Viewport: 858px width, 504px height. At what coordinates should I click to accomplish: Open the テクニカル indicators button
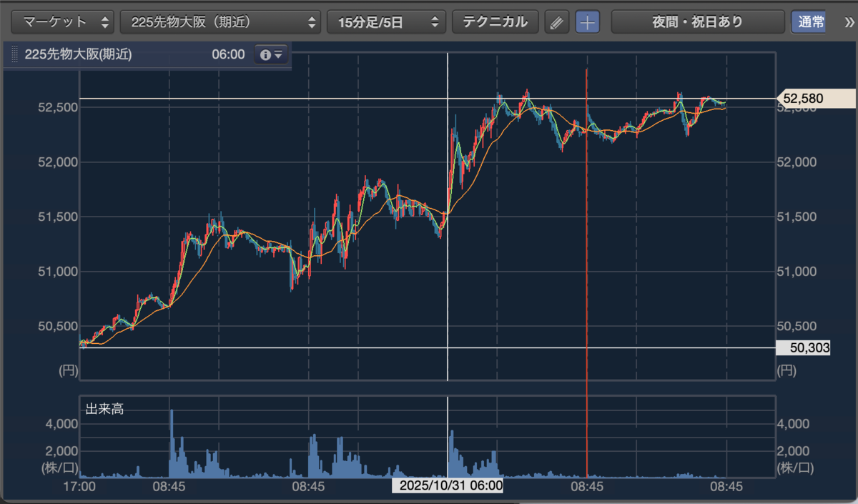(495, 22)
